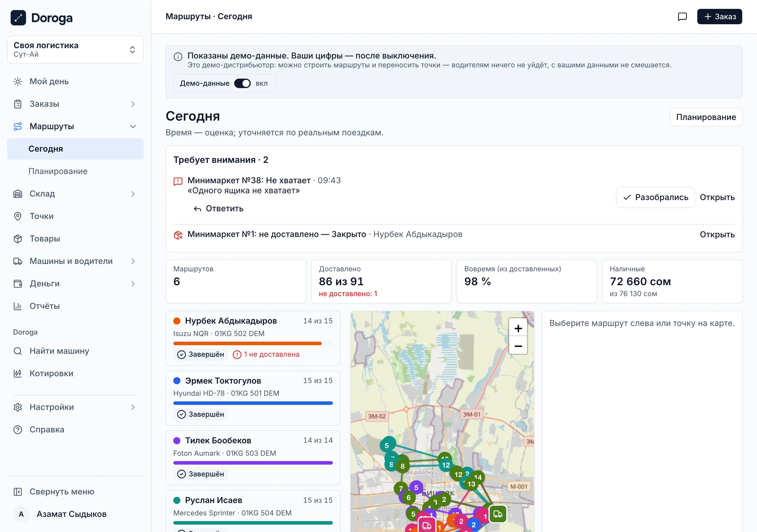Turn off the Демо-данные switch
The height and width of the screenshot is (532, 757).
click(x=242, y=83)
